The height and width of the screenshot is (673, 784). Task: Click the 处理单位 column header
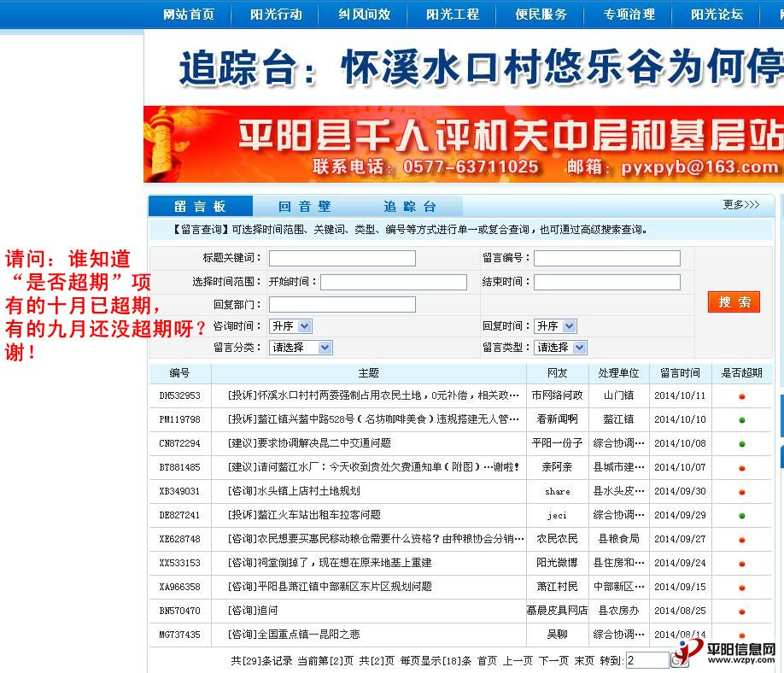[618, 373]
